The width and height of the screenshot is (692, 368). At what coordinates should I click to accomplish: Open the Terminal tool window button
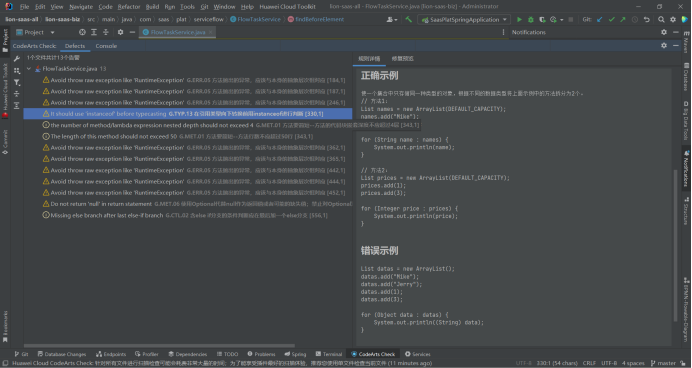coord(329,354)
